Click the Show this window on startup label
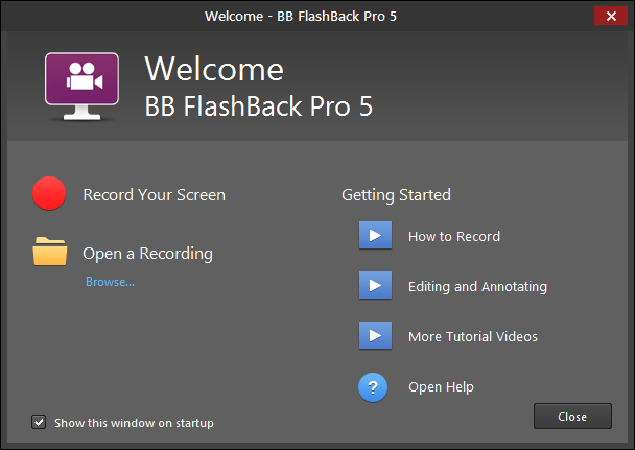Viewport: 635px width, 450px height. coord(134,423)
